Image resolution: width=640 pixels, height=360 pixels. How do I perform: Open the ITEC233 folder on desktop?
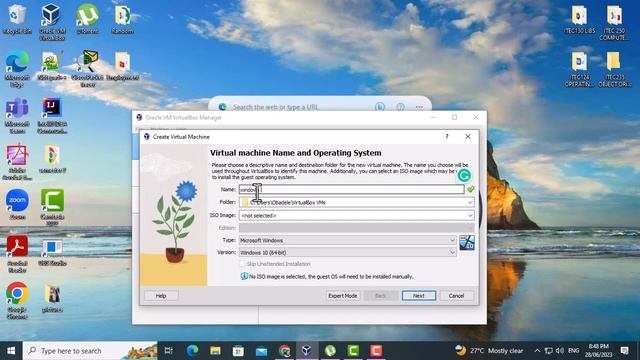pos(614,69)
